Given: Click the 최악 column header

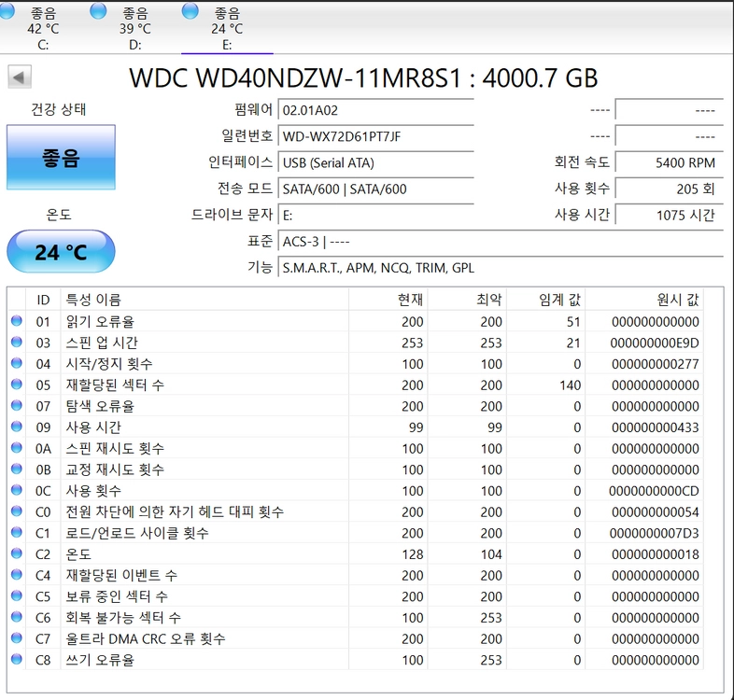Looking at the screenshot, I should [x=467, y=300].
